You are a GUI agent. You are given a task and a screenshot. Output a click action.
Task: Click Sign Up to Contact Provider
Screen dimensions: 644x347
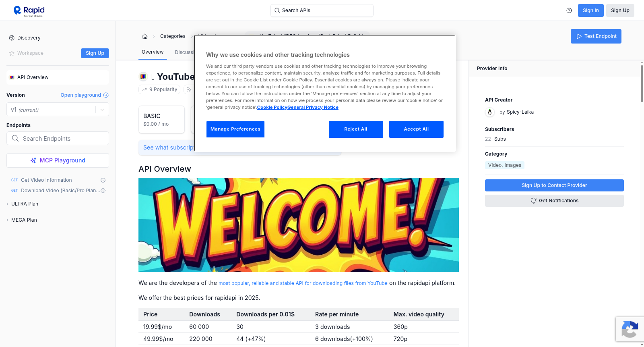(554, 185)
